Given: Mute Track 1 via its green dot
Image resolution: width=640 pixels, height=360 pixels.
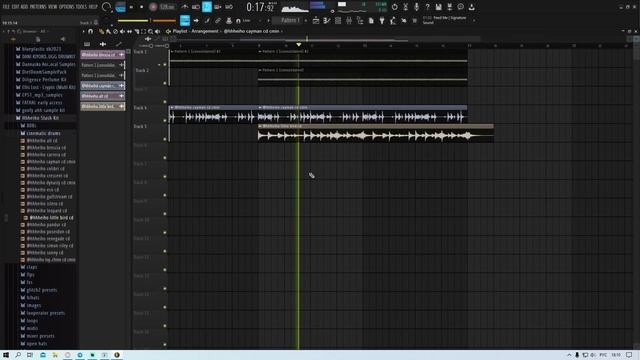Looking at the screenshot, I should click(x=165, y=64).
